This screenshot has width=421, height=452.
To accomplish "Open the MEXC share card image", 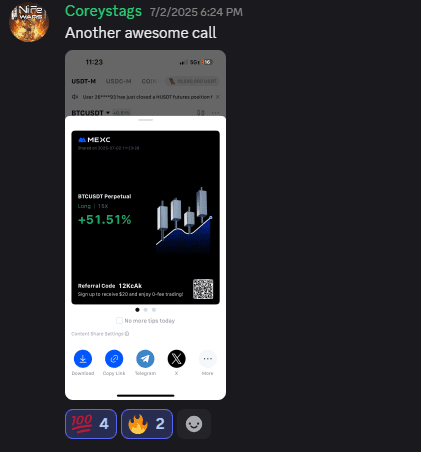I will 145,217.
